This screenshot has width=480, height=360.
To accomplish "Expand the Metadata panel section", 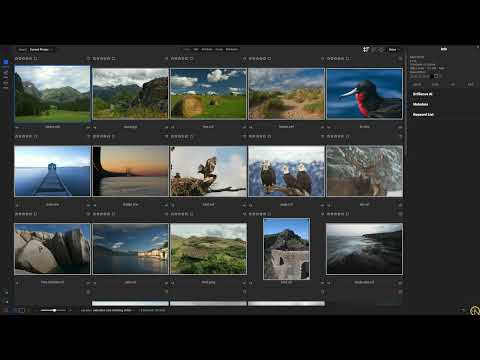I will pyautogui.click(x=420, y=104).
